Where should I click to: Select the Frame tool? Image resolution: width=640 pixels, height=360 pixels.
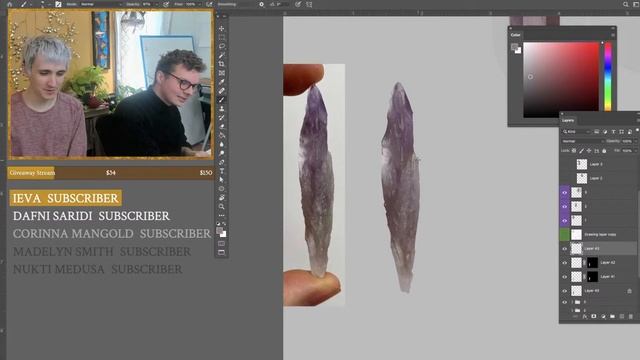point(222,73)
